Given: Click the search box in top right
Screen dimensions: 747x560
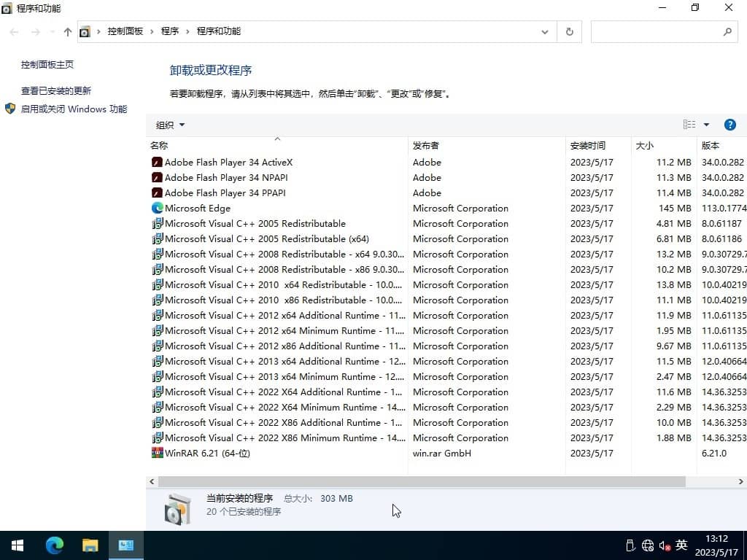Looking at the screenshot, I should (656, 31).
